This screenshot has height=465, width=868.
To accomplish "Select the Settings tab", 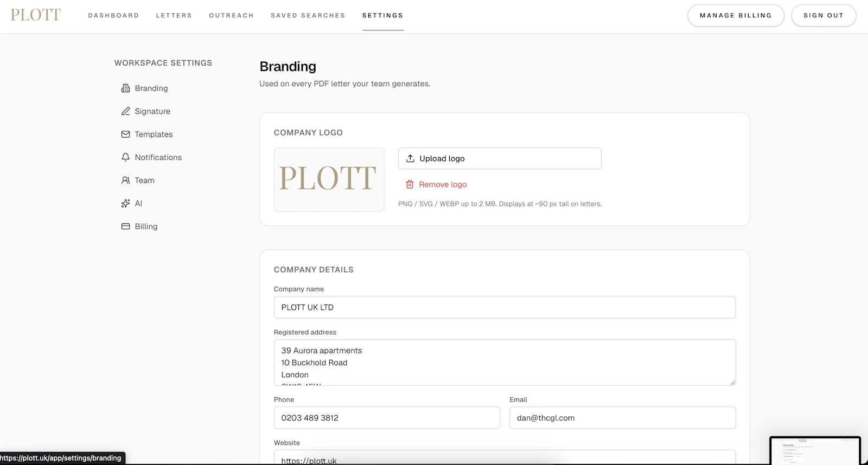I will (382, 15).
